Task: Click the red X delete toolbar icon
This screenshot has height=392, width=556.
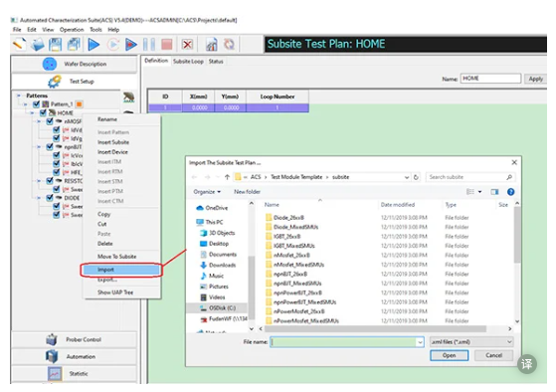Action: point(187,45)
